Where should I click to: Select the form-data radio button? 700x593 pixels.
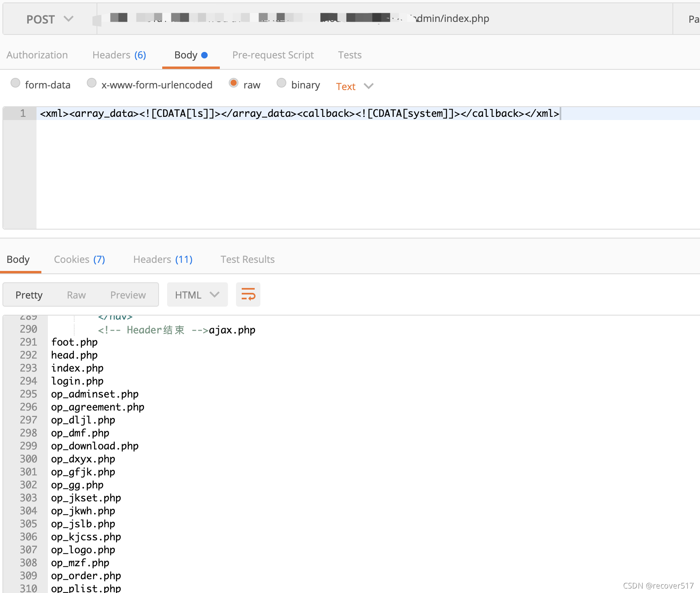[15, 83]
